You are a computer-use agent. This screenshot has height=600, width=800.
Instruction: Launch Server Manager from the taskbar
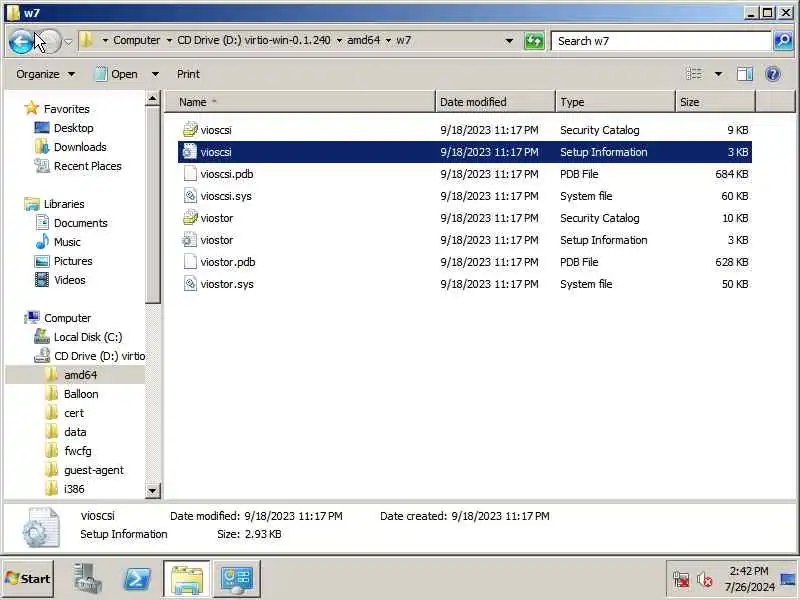[x=87, y=579]
